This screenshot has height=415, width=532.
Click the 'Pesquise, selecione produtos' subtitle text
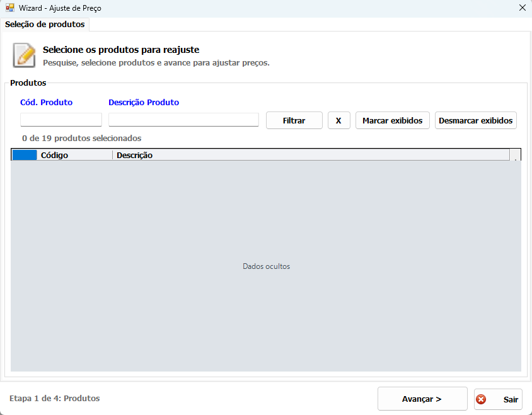coord(156,63)
